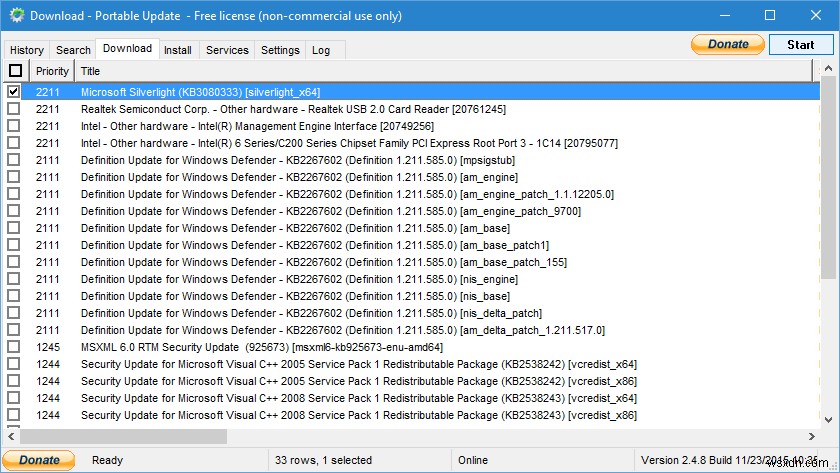Click the Version 2.4.8 Build status text

(729, 460)
